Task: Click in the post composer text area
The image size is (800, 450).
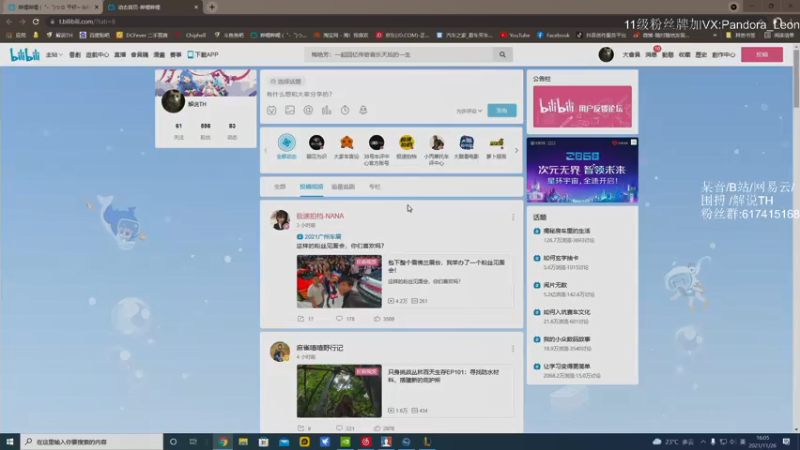Action: point(391,94)
